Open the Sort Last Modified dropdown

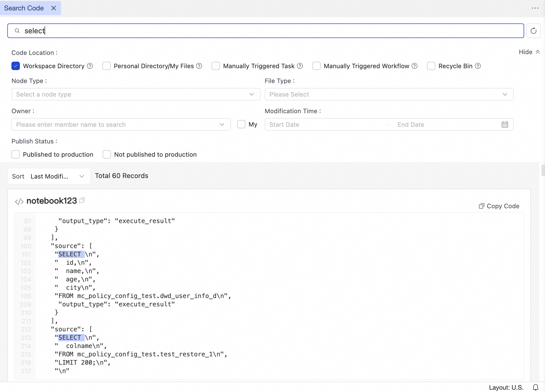[x=49, y=176]
